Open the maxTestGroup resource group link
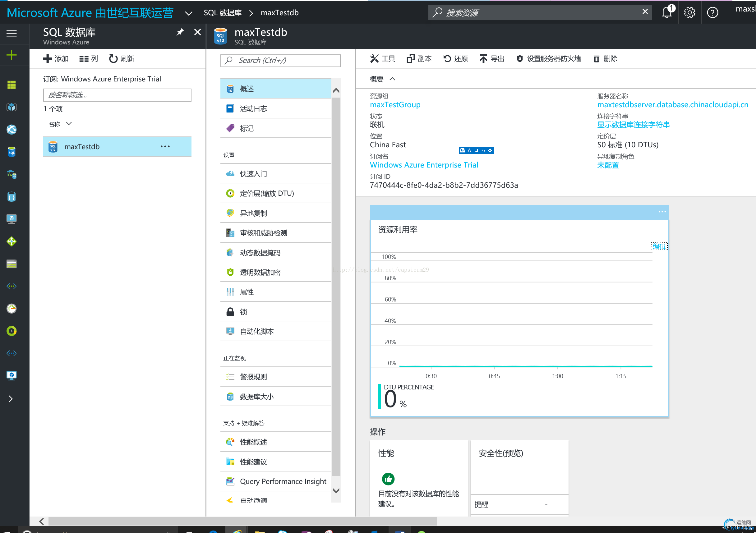Image resolution: width=756 pixels, height=533 pixels. (x=395, y=105)
